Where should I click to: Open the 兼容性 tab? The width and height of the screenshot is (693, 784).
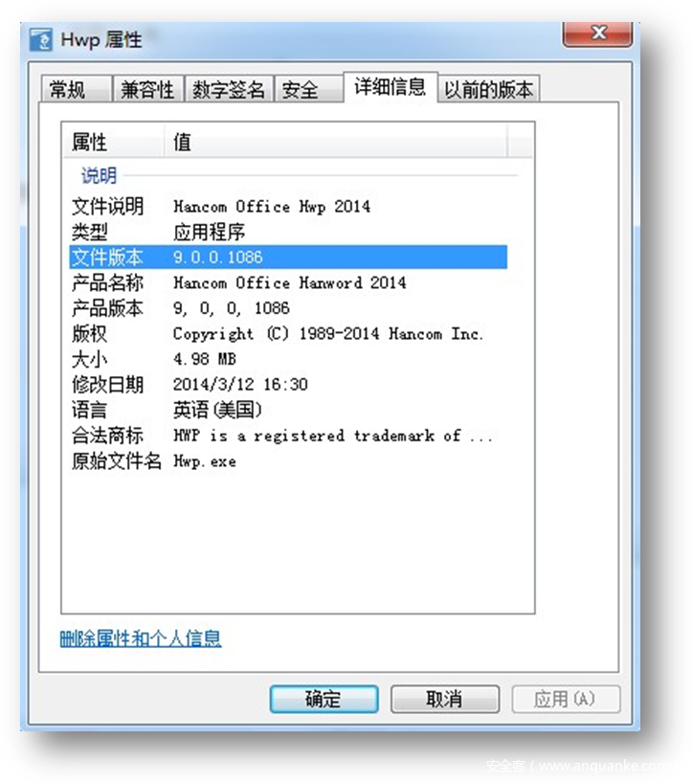click(147, 89)
